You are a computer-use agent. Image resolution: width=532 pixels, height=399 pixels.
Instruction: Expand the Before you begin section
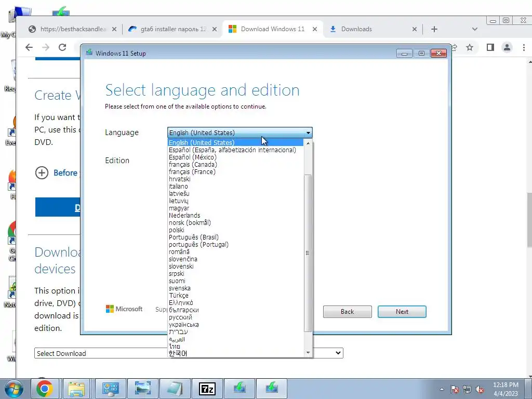pos(42,172)
